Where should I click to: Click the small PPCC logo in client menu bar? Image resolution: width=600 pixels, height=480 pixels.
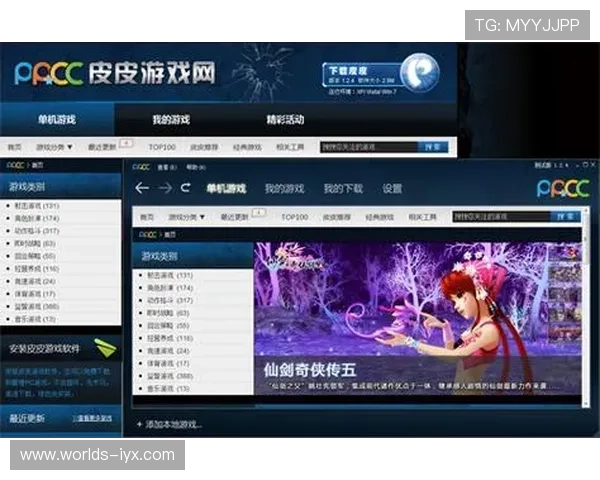141,167
